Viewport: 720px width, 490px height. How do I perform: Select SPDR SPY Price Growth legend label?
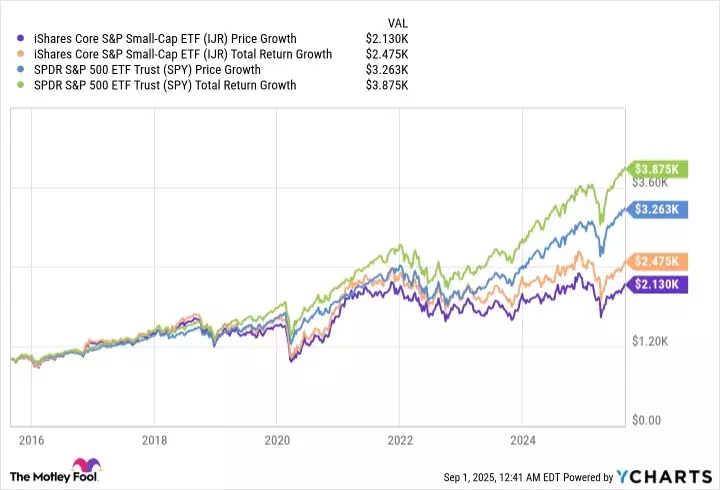click(147, 70)
